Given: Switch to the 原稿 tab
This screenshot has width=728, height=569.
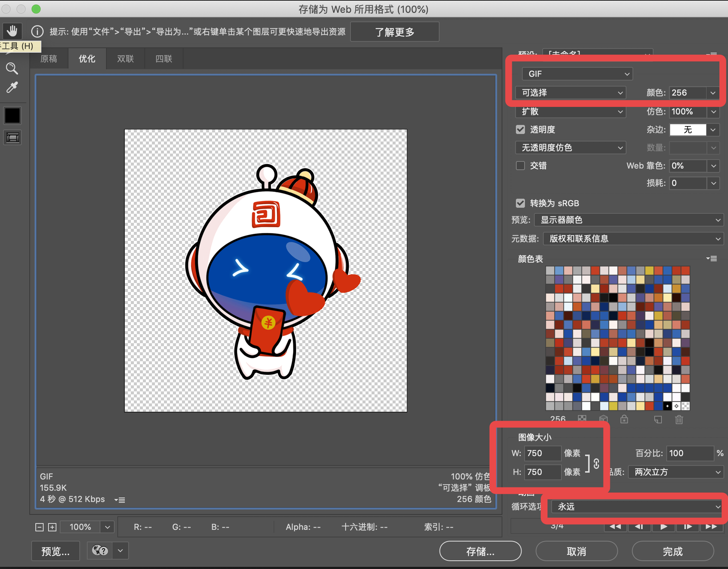Looking at the screenshot, I should [49, 59].
